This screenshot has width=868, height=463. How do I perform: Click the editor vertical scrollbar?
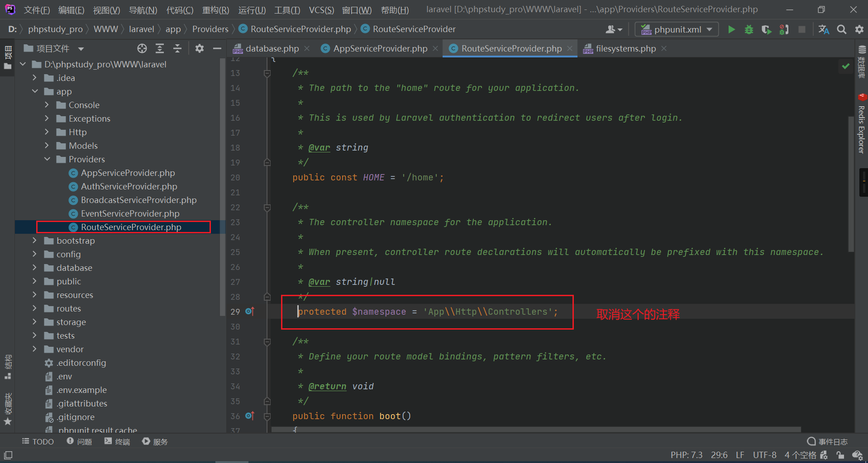[851, 184]
